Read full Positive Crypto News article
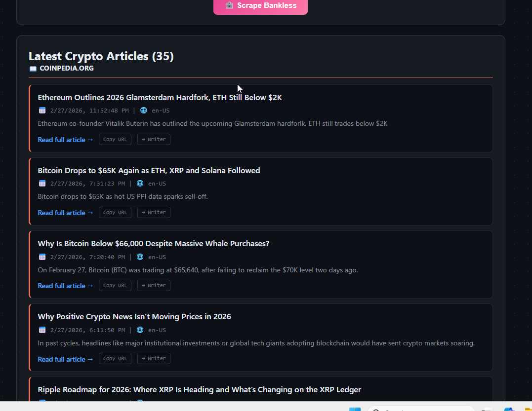The width and height of the screenshot is (532, 411). (x=65, y=359)
